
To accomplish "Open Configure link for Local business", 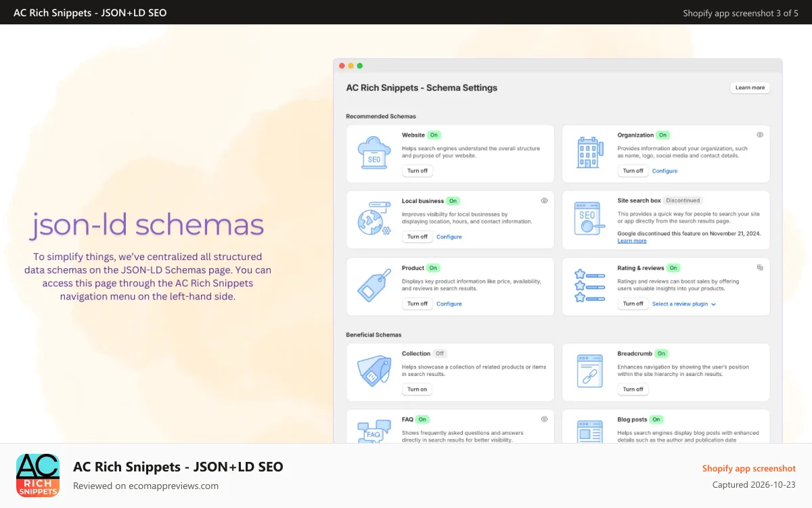I will pos(449,236).
